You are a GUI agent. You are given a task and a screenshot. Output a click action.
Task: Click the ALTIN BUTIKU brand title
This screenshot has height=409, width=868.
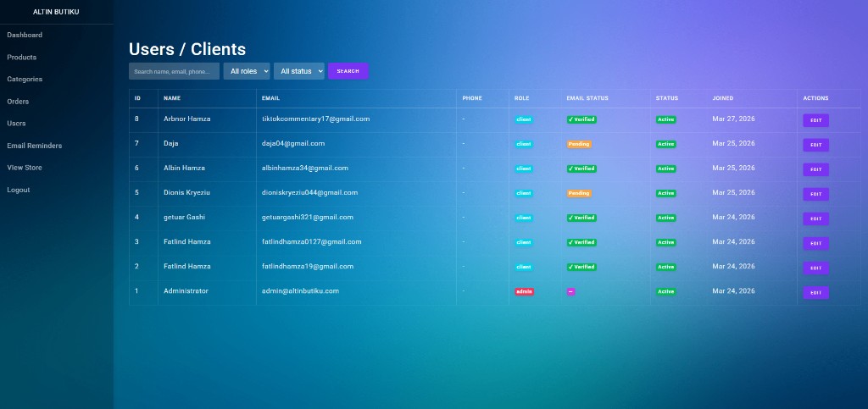click(x=56, y=12)
